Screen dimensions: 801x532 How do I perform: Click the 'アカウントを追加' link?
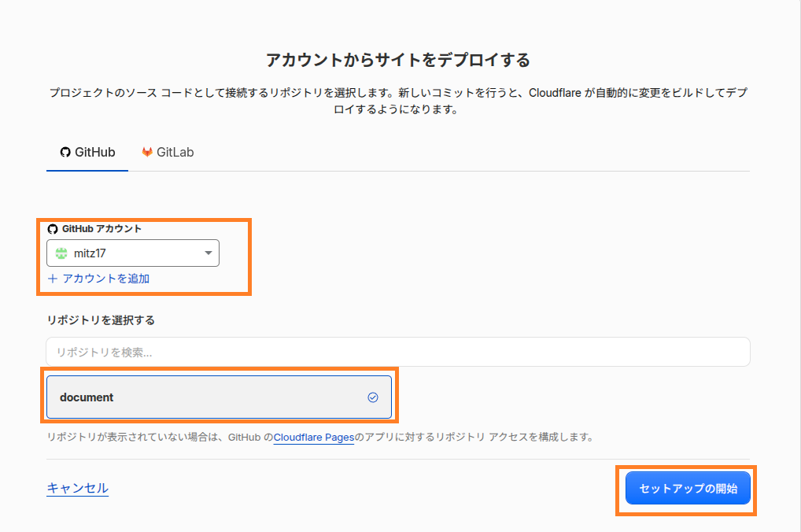coord(98,279)
